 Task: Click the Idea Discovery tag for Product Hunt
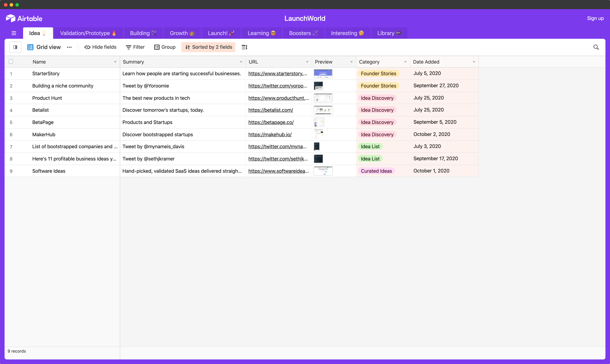point(377,98)
